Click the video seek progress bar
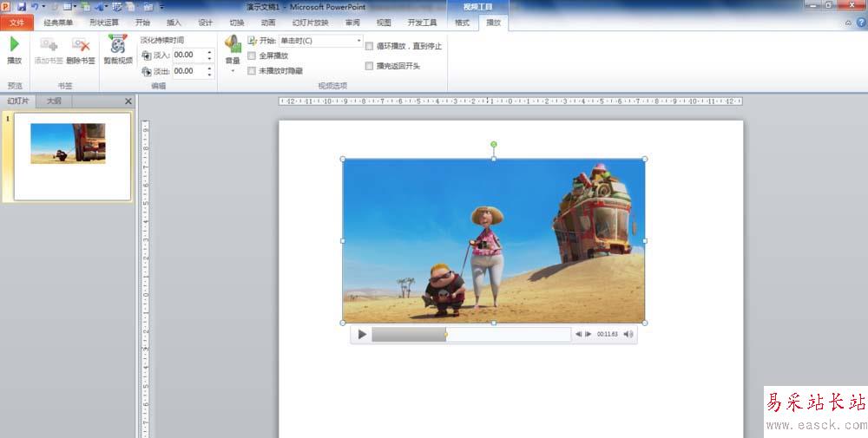The image size is (868, 438). 471,335
